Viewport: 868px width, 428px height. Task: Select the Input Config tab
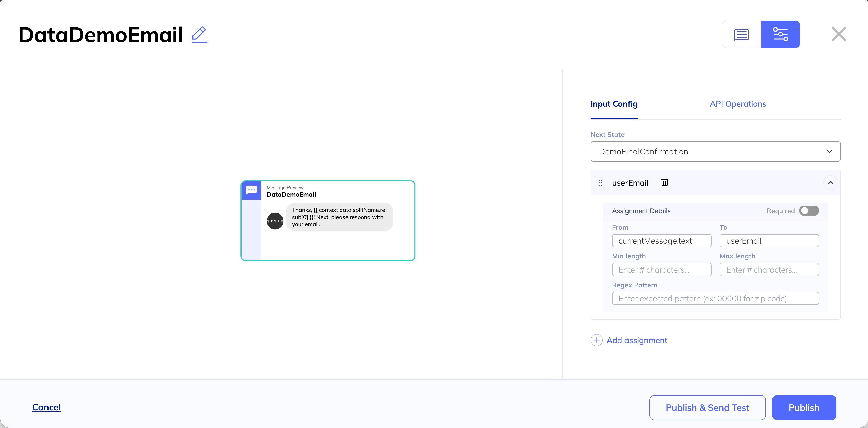pos(614,104)
